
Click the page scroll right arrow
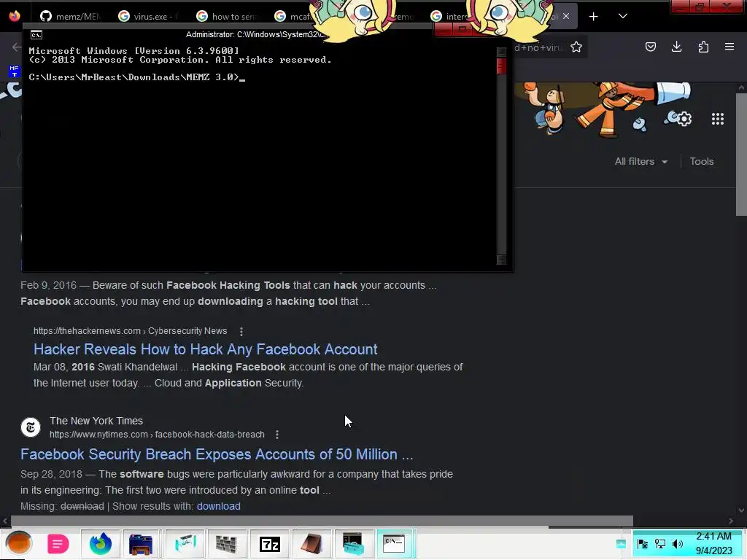click(731, 521)
